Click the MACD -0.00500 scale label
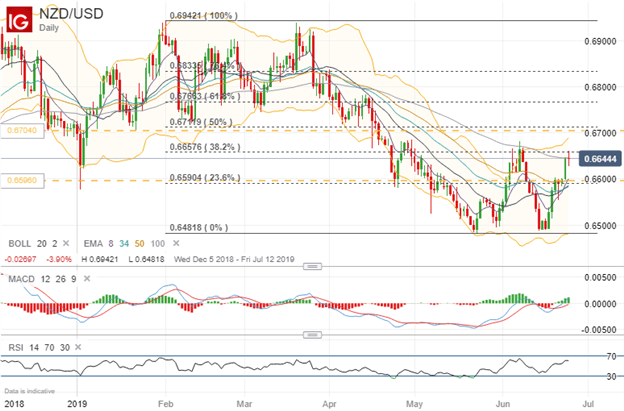624x411 pixels. coord(599,330)
